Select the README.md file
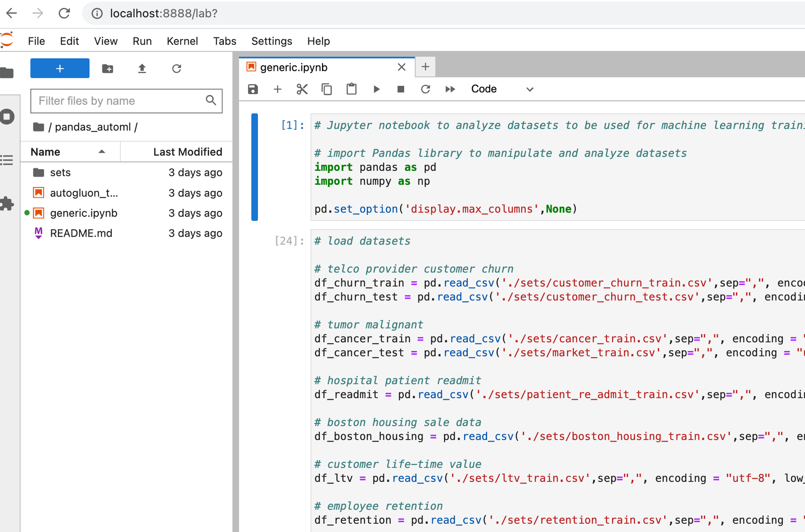 pyautogui.click(x=127, y=233)
